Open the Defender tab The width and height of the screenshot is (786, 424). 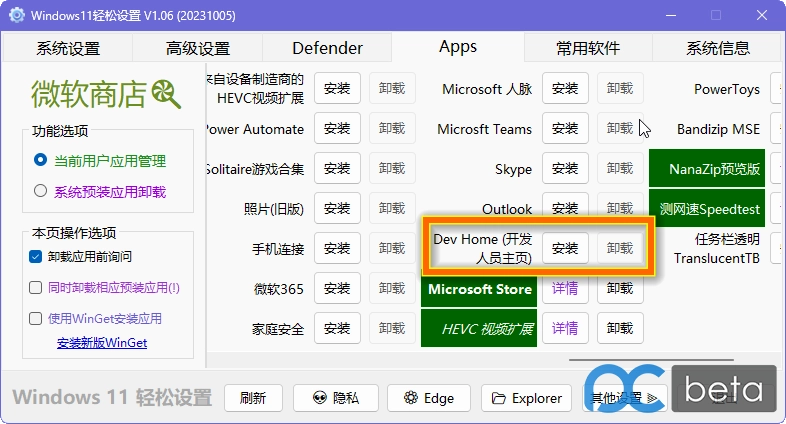coord(327,48)
